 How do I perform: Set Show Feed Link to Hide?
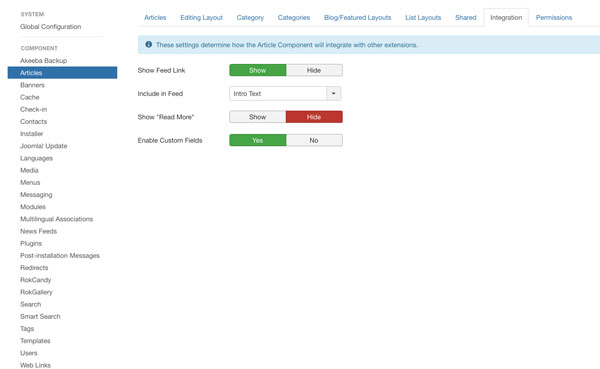(314, 70)
